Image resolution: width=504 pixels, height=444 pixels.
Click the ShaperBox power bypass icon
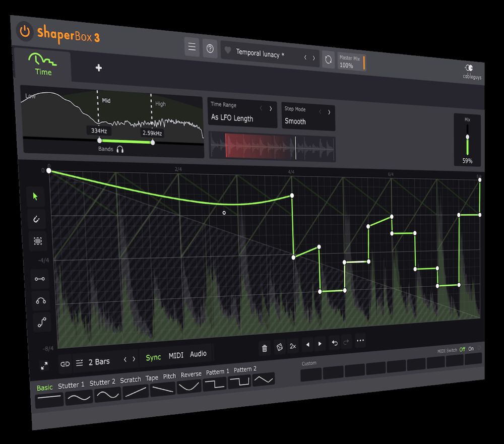(x=24, y=31)
